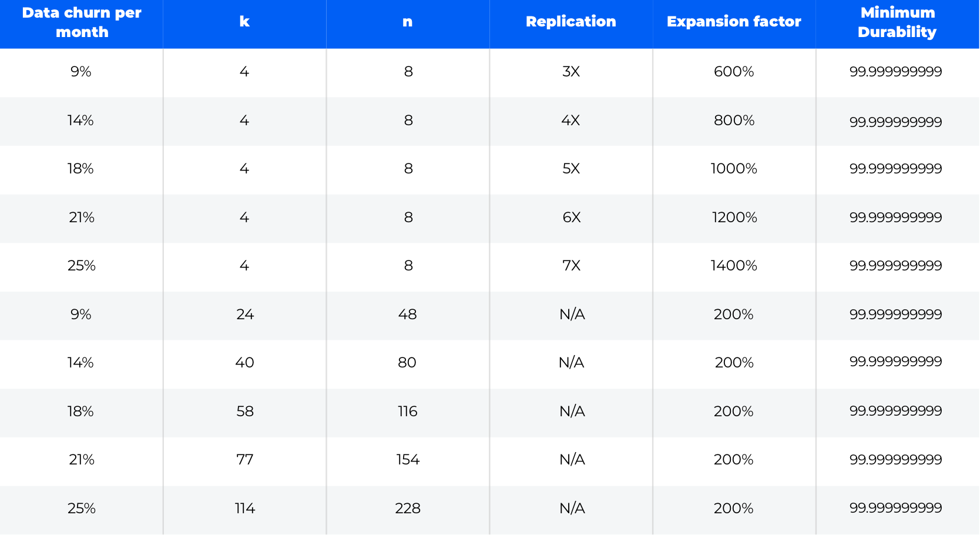Select the 7X replication cell

coord(571,266)
